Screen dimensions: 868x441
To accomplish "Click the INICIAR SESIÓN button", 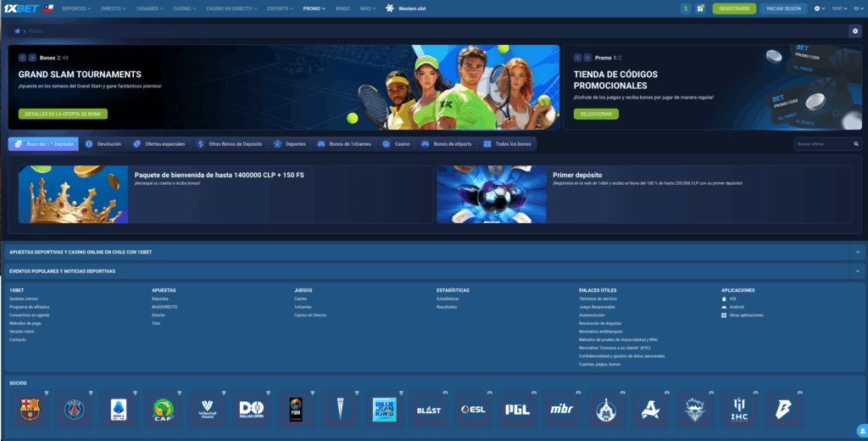I will (783, 8).
